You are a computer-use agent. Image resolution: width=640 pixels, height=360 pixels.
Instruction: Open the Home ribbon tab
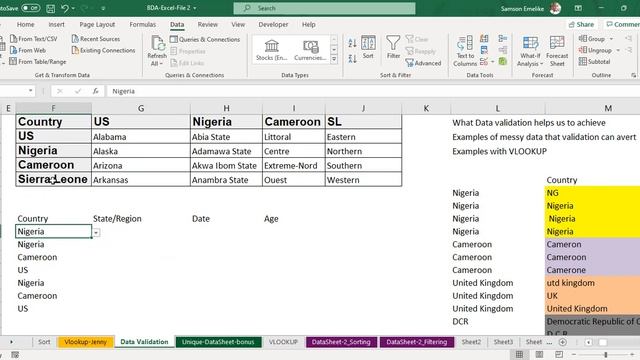point(25,24)
